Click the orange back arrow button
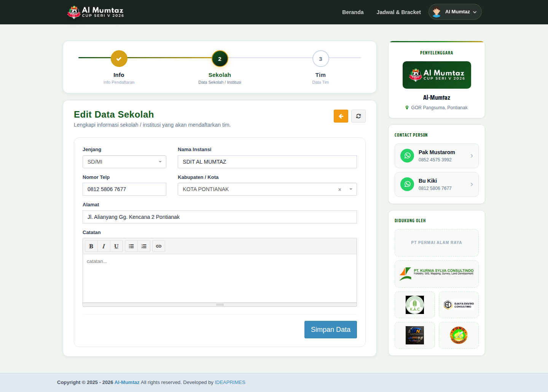This screenshot has height=392, width=548. 341,116
